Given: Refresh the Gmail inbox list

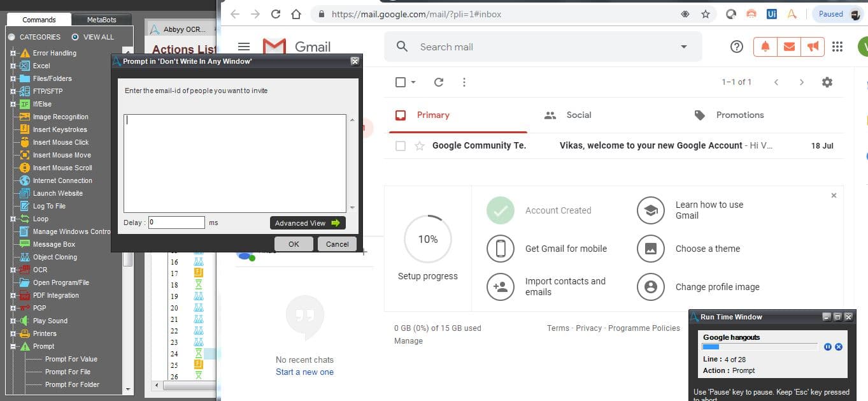Looking at the screenshot, I should point(439,82).
